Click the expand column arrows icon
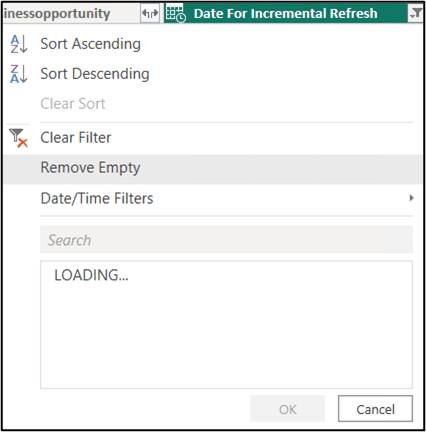The height and width of the screenshot is (432, 426). click(150, 14)
